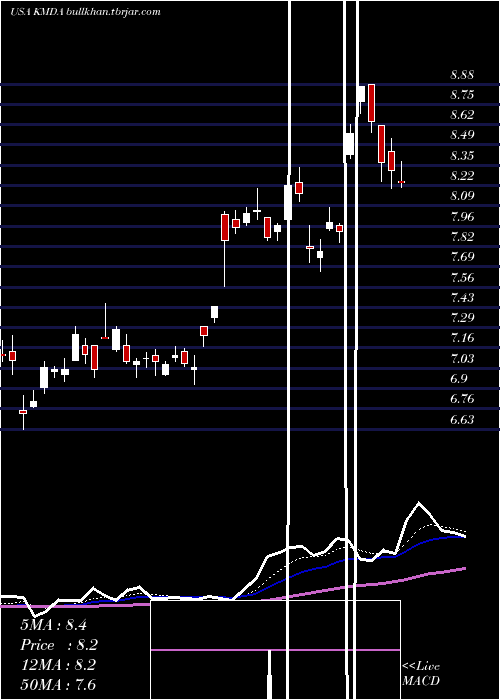Click the 6.9 price axis label

pos(459,379)
